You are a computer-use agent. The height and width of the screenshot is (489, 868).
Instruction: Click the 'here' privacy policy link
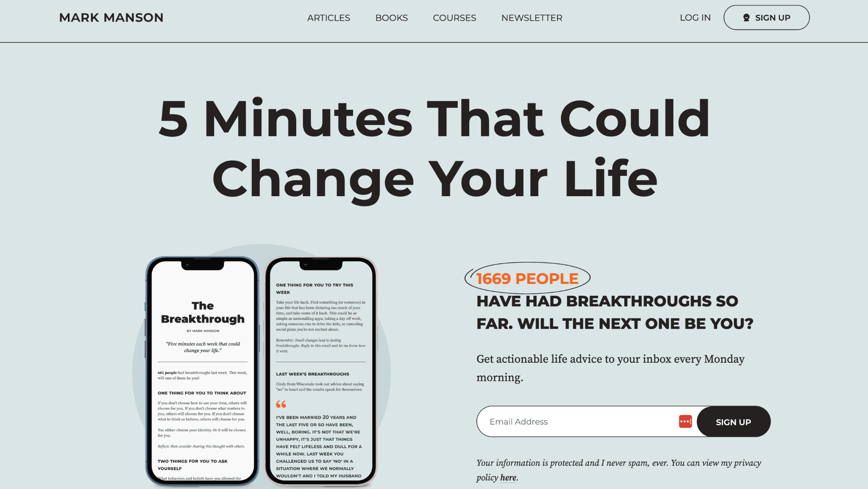coord(508,477)
